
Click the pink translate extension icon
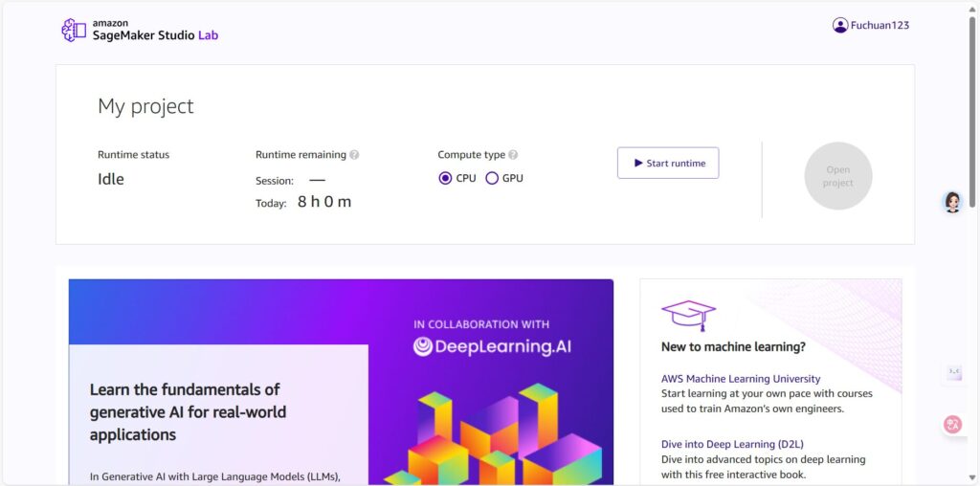click(x=952, y=425)
